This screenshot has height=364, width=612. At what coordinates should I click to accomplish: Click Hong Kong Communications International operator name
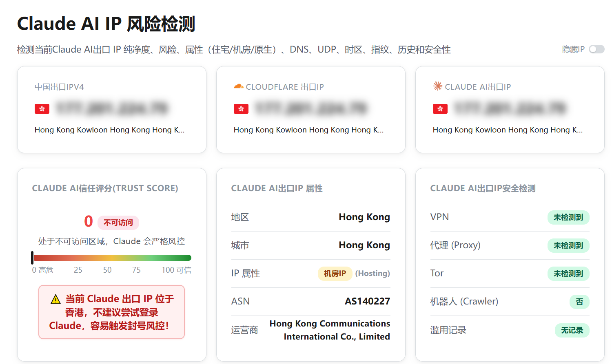pos(330,330)
